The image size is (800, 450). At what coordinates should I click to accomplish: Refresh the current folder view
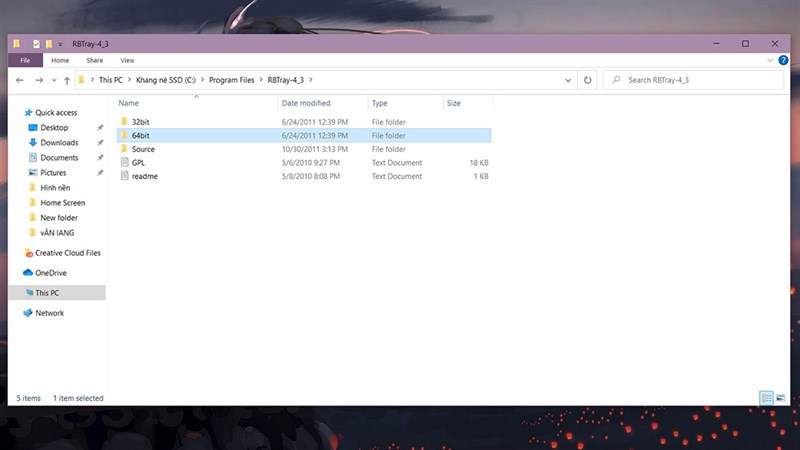[x=588, y=79]
